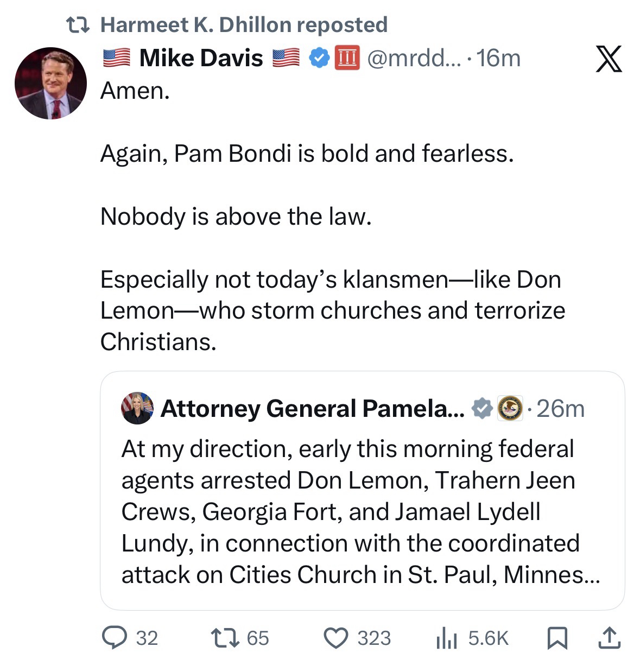The image size is (640, 672).
Task: Click the gray verified badge in quoted post
Action: tap(482, 408)
